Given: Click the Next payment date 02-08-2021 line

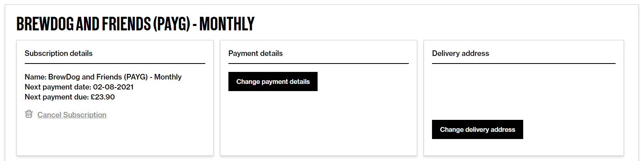Looking at the screenshot, I should [79, 87].
